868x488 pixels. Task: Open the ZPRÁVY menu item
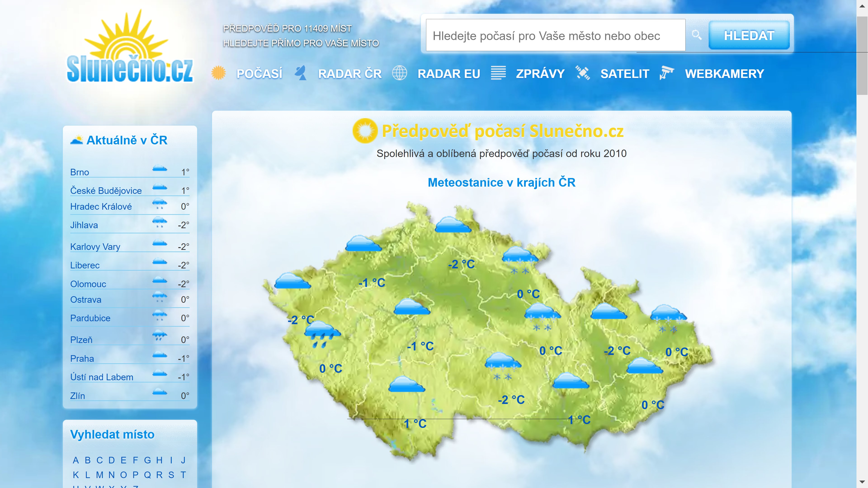click(540, 74)
